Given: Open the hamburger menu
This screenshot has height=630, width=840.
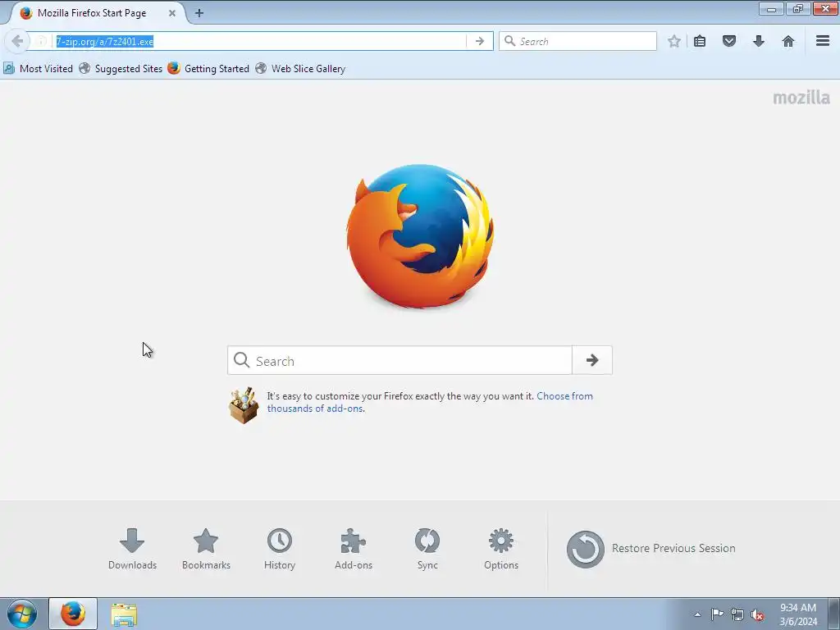Looking at the screenshot, I should click(x=823, y=41).
